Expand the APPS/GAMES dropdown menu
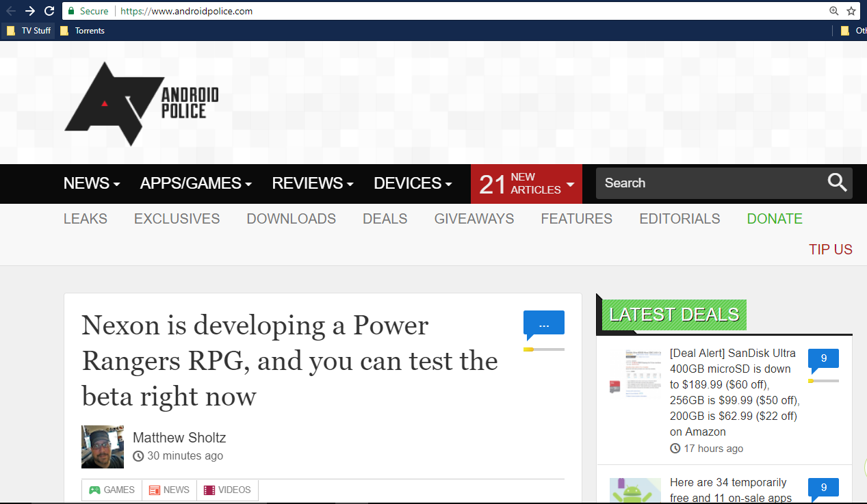 click(196, 183)
